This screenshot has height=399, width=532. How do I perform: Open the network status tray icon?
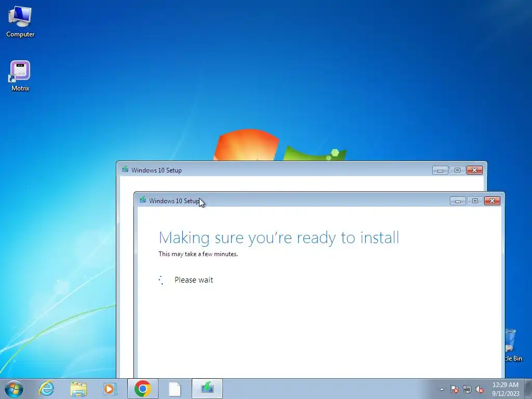(467, 389)
